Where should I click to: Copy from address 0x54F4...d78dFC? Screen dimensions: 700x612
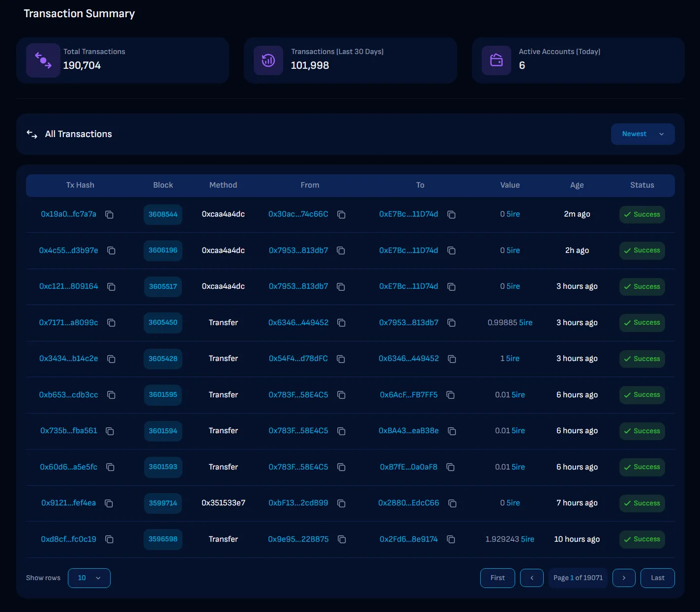[341, 359]
